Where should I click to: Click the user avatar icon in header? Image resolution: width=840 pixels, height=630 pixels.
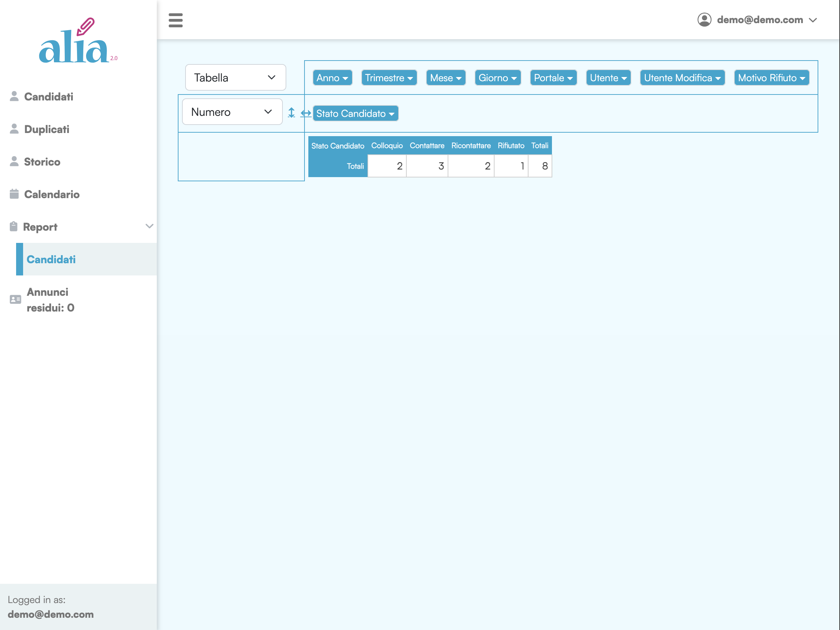[x=704, y=20]
